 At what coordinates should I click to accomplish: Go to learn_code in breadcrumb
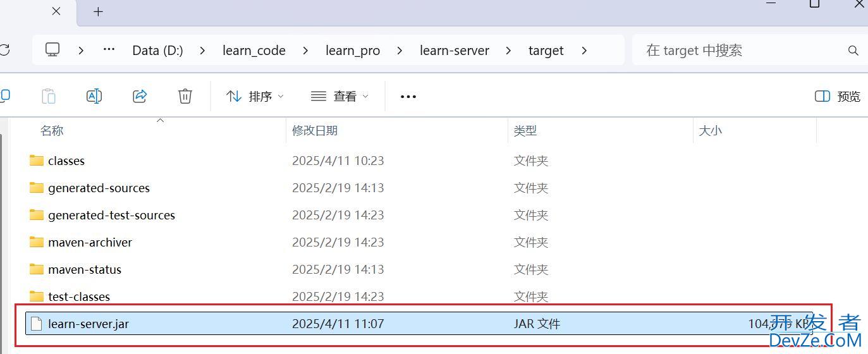tap(254, 51)
